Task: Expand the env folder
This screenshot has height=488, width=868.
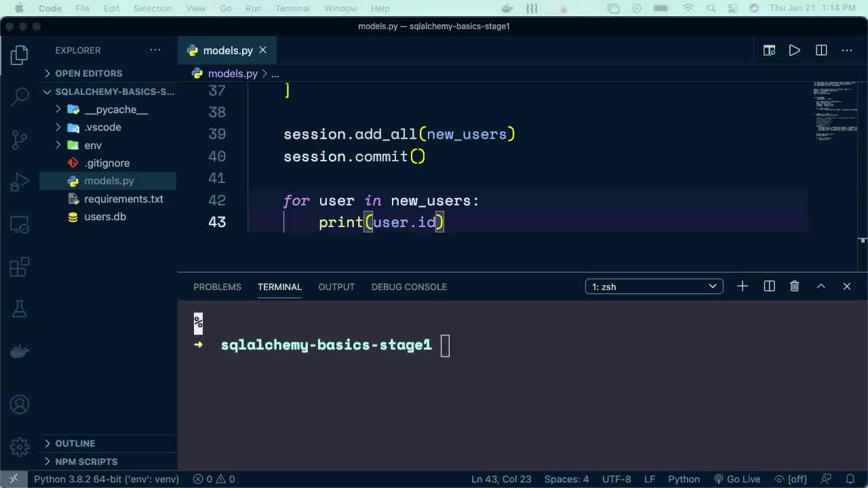Action: [108, 145]
